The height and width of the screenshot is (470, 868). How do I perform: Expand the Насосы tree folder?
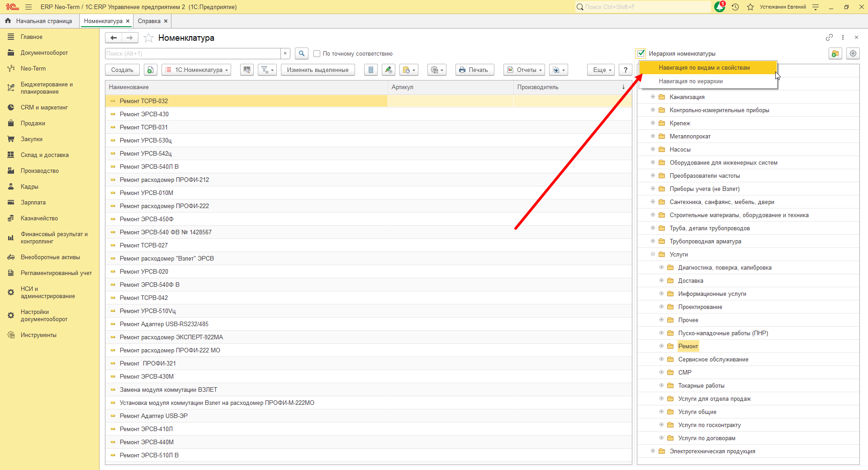point(653,149)
